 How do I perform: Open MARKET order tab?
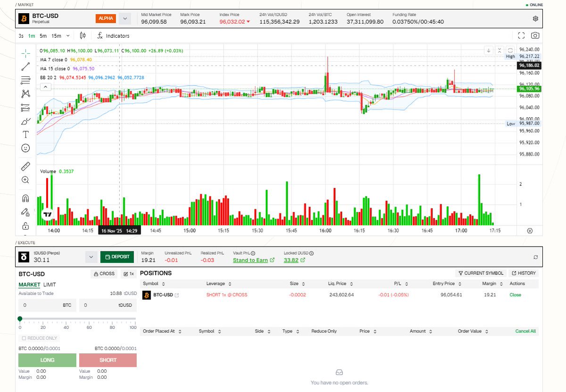(29, 285)
